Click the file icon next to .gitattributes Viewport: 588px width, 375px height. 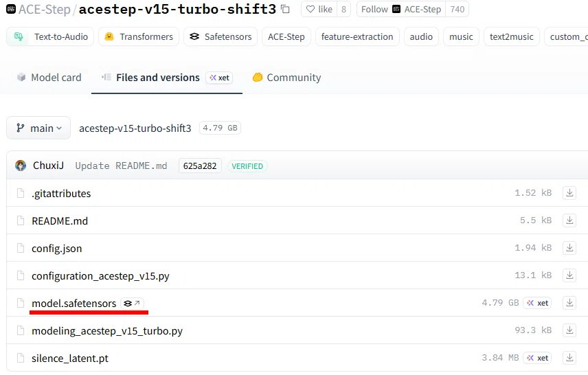[21, 193]
